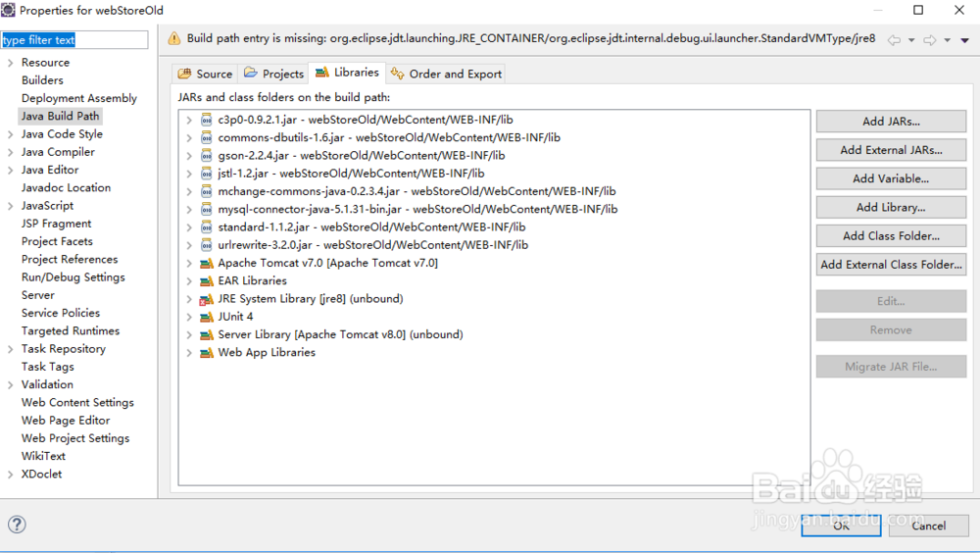Expand the Java Compiler node

coord(10,152)
